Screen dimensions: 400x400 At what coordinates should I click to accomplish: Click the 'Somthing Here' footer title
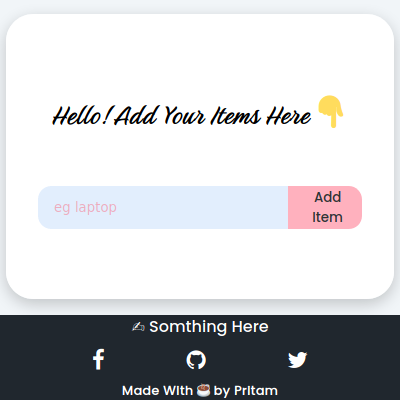point(209,327)
